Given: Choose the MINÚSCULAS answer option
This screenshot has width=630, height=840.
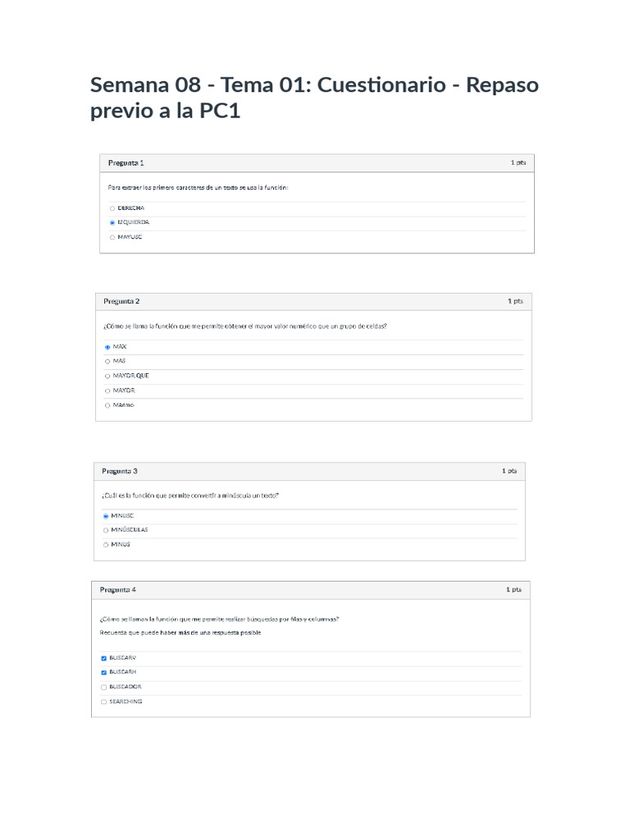Looking at the screenshot, I should 106,530.
